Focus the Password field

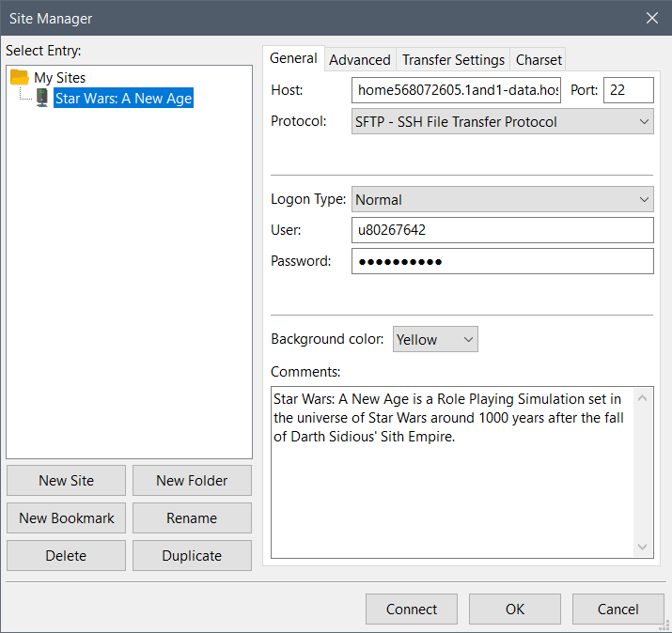(x=503, y=261)
